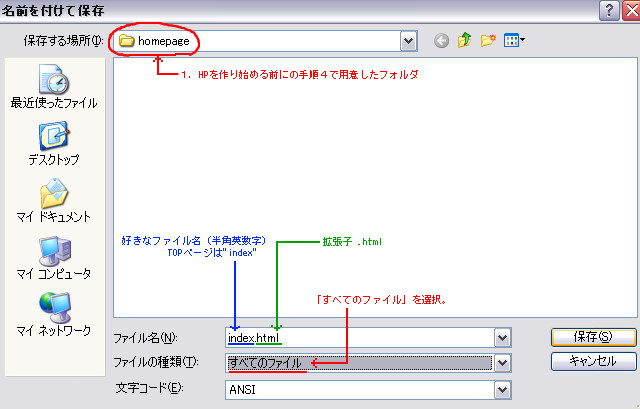The height and width of the screenshot is (409, 640).
Task: Click the Back navigation arrow icon
Action: [441, 40]
